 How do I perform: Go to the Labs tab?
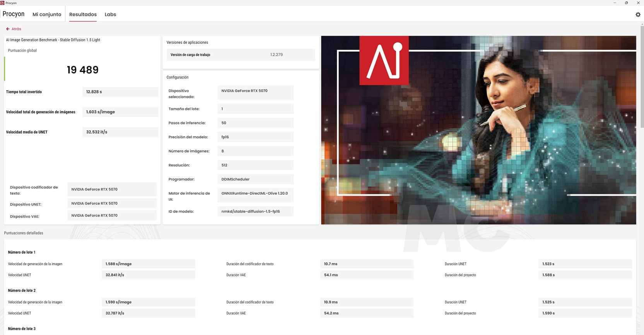pyautogui.click(x=110, y=14)
